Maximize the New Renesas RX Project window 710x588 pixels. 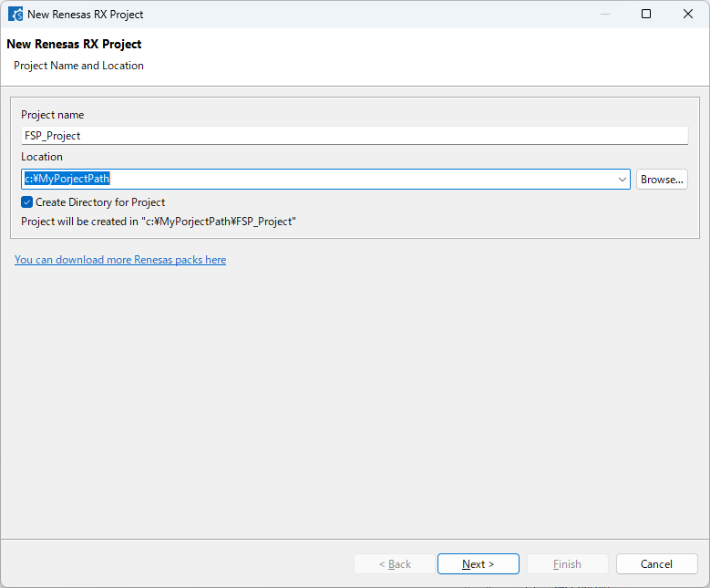point(646,14)
